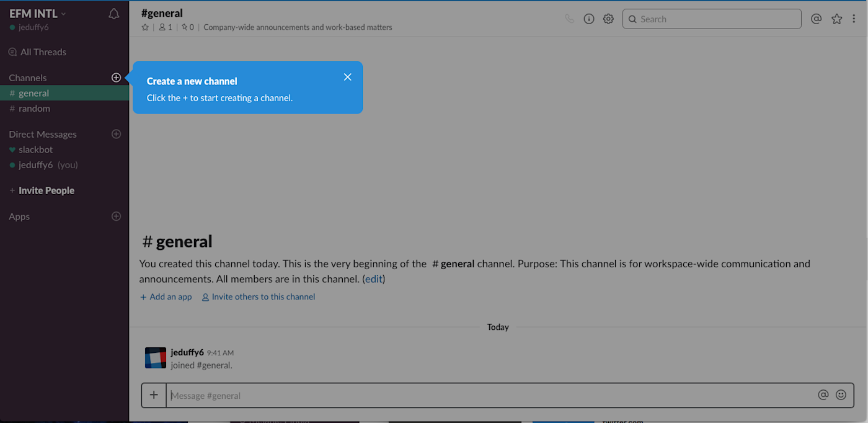Click into the Search field
Viewport: 868px width, 423px height.
[x=712, y=19]
